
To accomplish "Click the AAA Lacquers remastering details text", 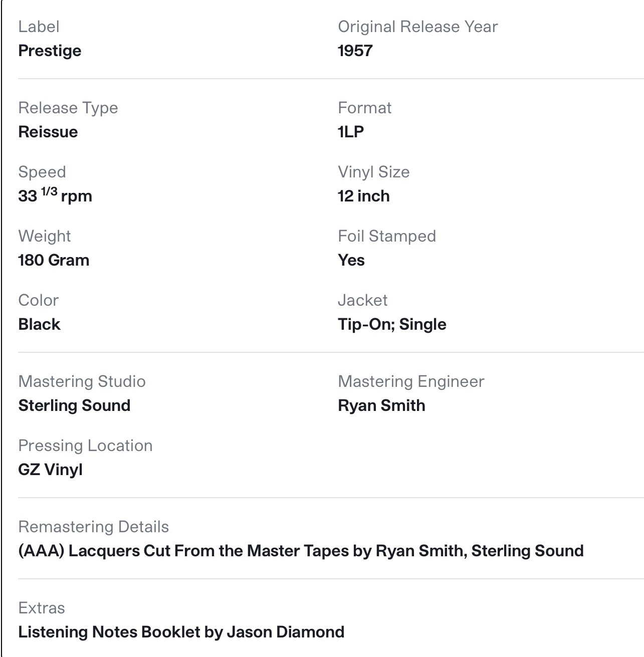I will [301, 551].
